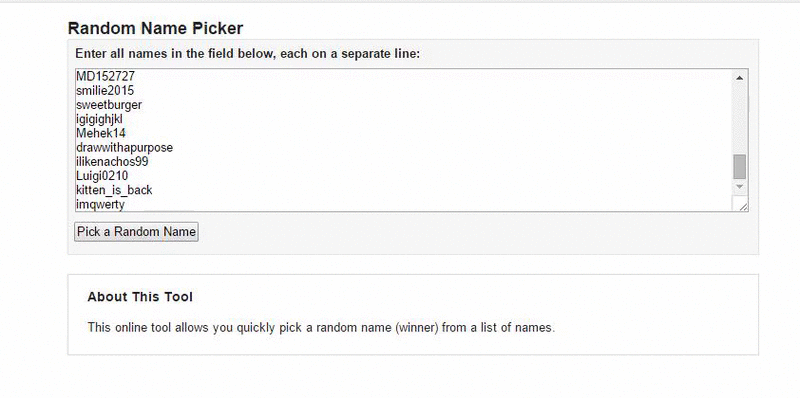Click the tool description text paragraph

[x=321, y=327]
